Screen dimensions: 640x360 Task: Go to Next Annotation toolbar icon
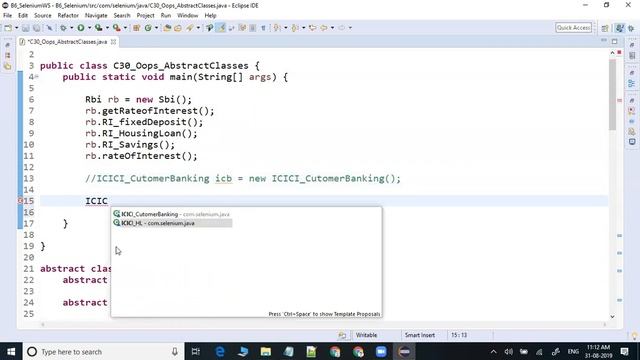(x=277, y=28)
